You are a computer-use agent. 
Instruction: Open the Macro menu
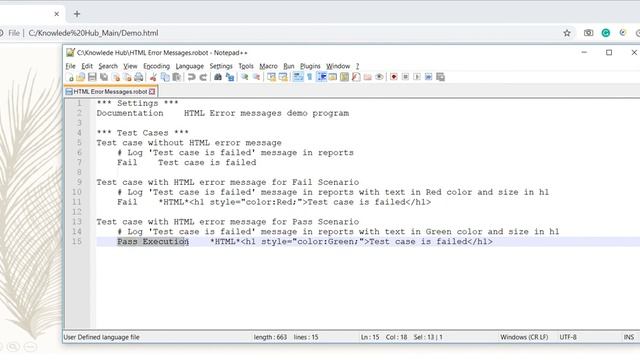268,66
